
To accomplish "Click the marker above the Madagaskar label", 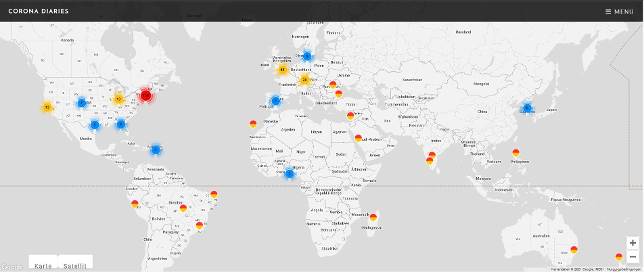I will pos(373,217).
